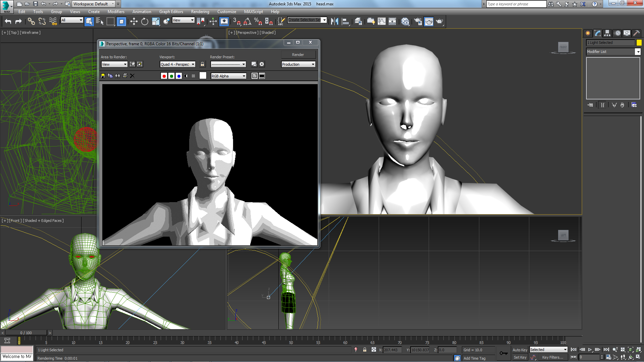Image resolution: width=644 pixels, height=362 pixels.
Task: Switch to Create command panel tab
Action: (588, 33)
